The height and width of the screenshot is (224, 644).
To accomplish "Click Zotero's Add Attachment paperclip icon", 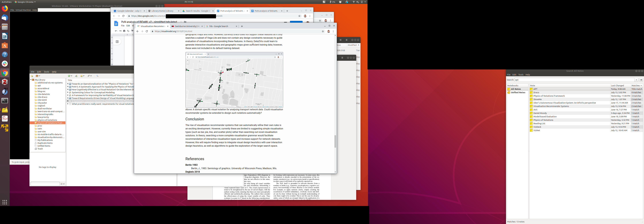I will click(89, 76).
